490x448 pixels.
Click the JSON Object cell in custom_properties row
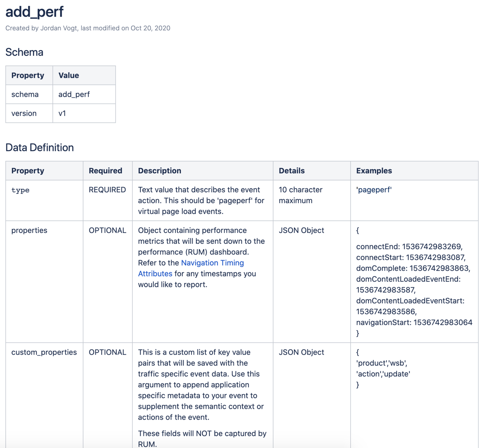coord(312,395)
